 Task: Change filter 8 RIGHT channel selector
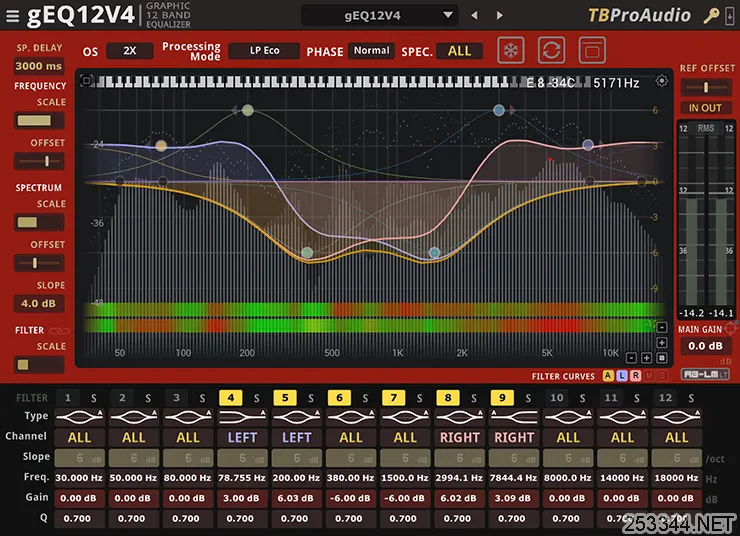pos(460,437)
